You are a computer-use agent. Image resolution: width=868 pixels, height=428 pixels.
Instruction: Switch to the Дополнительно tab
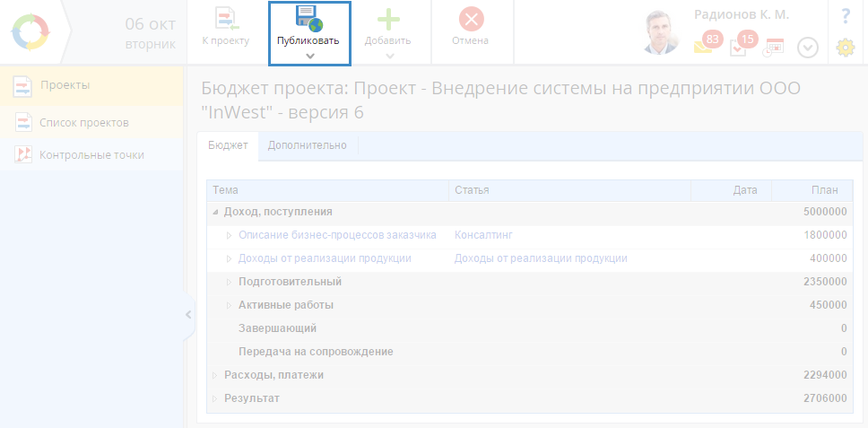tap(307, 145)
